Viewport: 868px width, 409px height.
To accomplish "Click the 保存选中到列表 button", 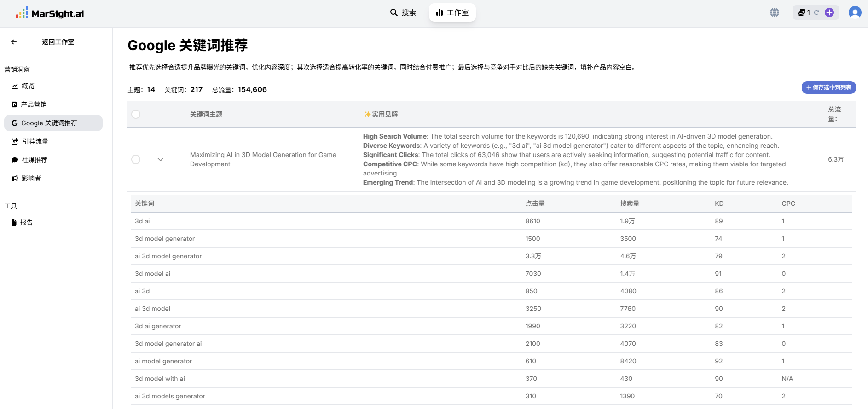I will (x=828, y=88).
